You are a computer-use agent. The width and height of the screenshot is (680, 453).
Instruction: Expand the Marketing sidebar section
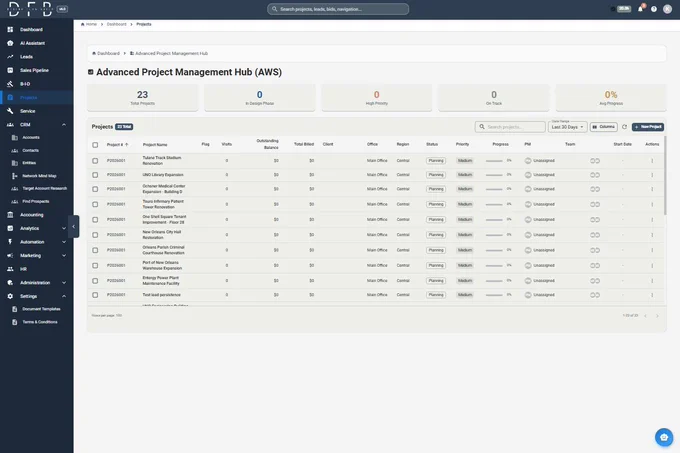point(64,256)
